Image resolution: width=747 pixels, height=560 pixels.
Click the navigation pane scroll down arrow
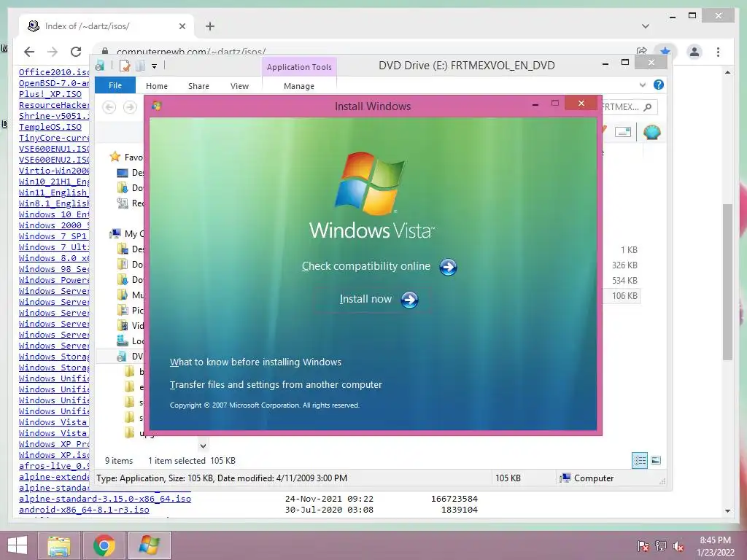203,446
